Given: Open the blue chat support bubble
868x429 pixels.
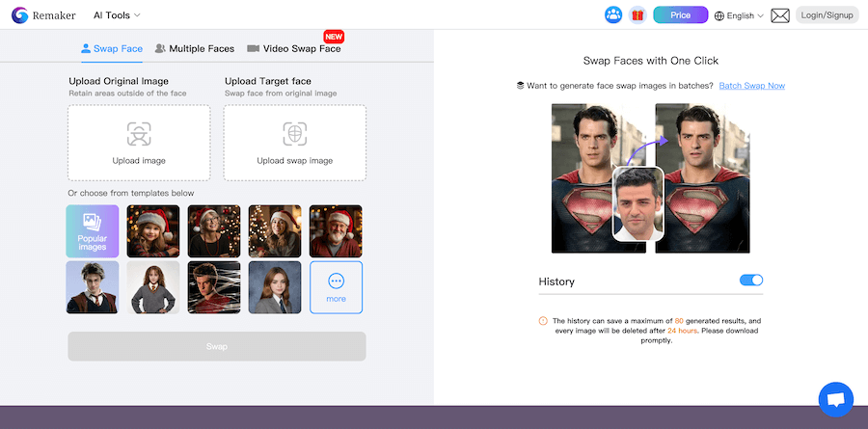Looking at the screenshot, I should [x=836, y=399].
